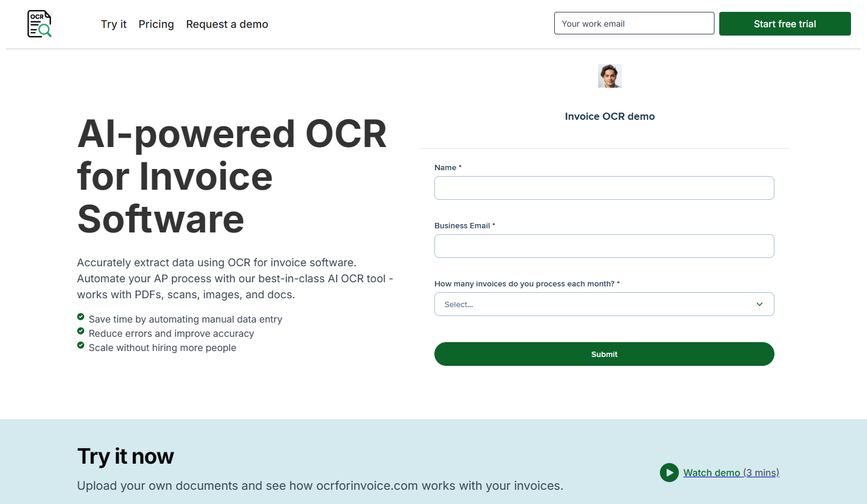Screen dimensions: 867x504
Task: Click the Name input field
Action: click(604, 188)
